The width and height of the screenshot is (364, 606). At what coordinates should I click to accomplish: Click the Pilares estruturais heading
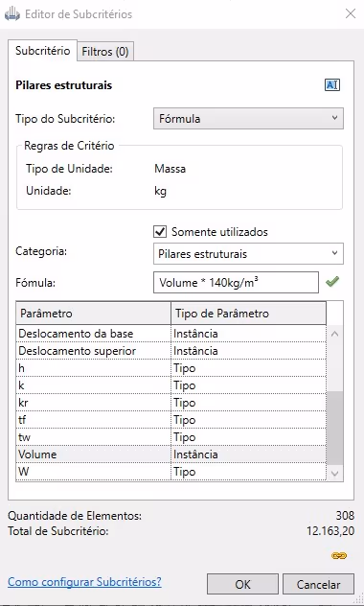point(63,85)
